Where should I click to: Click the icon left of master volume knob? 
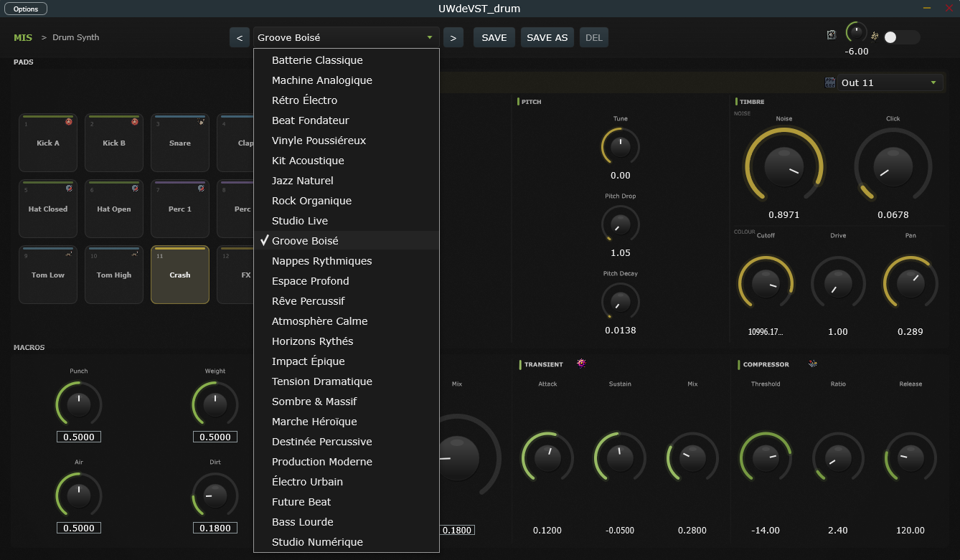[x=832, y=35]
